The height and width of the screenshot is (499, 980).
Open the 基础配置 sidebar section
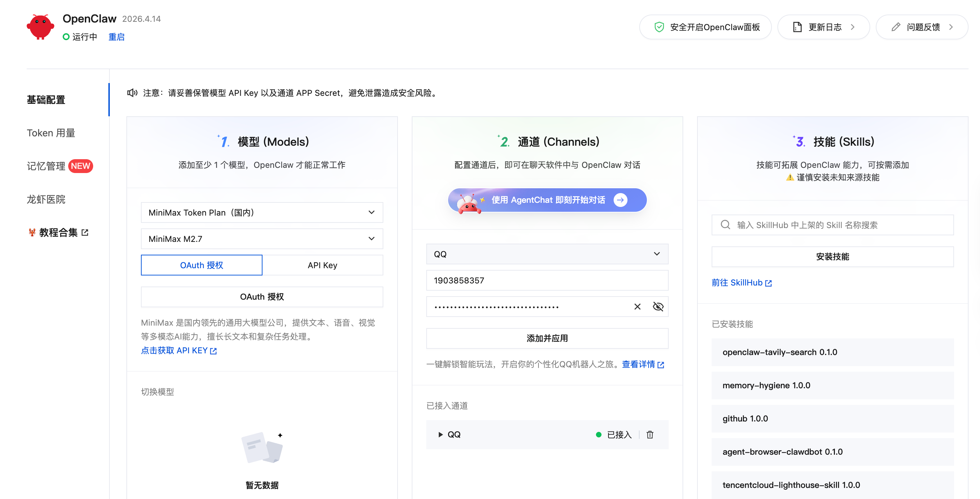pyautogui.click(x=46, y=100)
